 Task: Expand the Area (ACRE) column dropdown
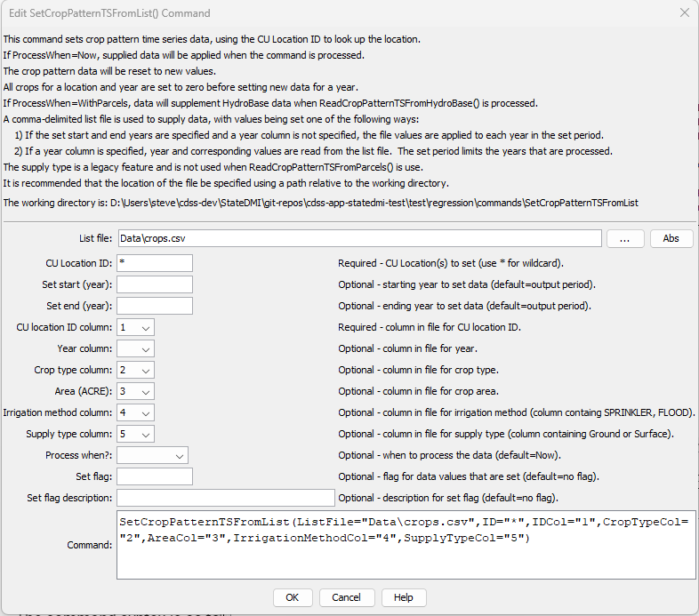pyautogui.click(x=135, y=391)
